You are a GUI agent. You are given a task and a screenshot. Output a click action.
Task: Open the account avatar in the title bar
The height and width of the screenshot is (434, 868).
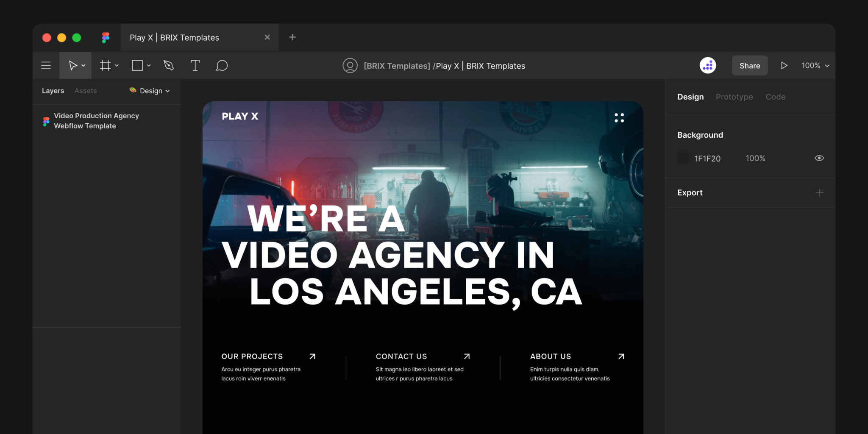coord(350,65)
